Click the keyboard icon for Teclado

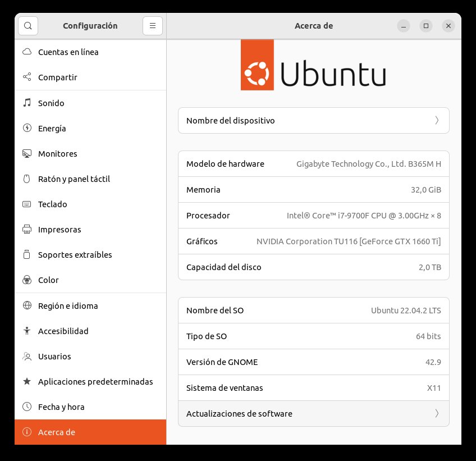click(27, 204)
